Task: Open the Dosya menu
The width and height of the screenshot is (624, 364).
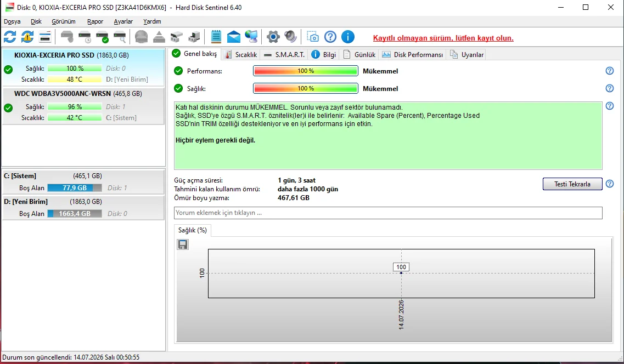Action: 12,21
